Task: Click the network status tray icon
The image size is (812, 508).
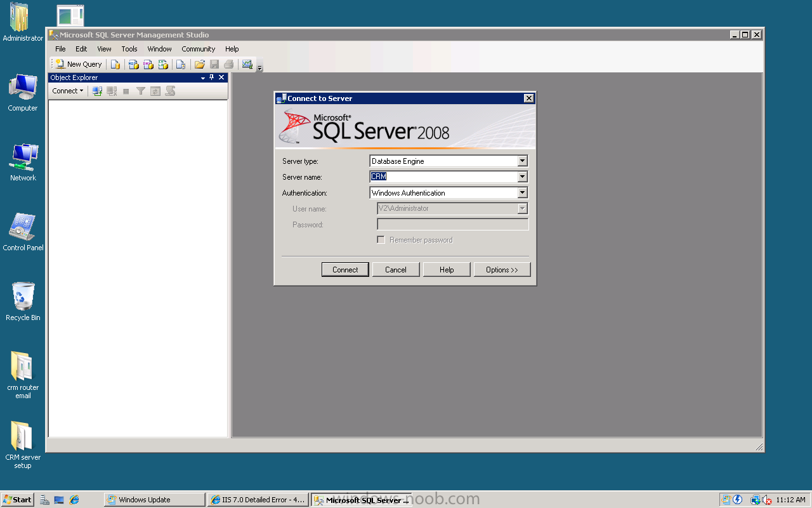Action: point(756,500)
